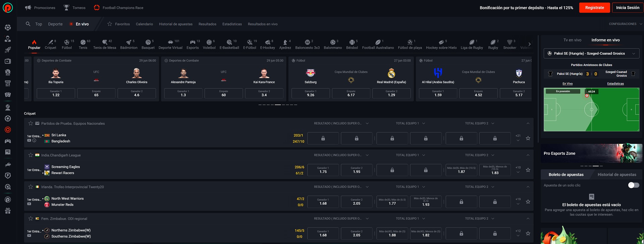This screenshot has width=644, height=244.
Task: Go to Historial de apuestas
Action: [x=176, y=24]
